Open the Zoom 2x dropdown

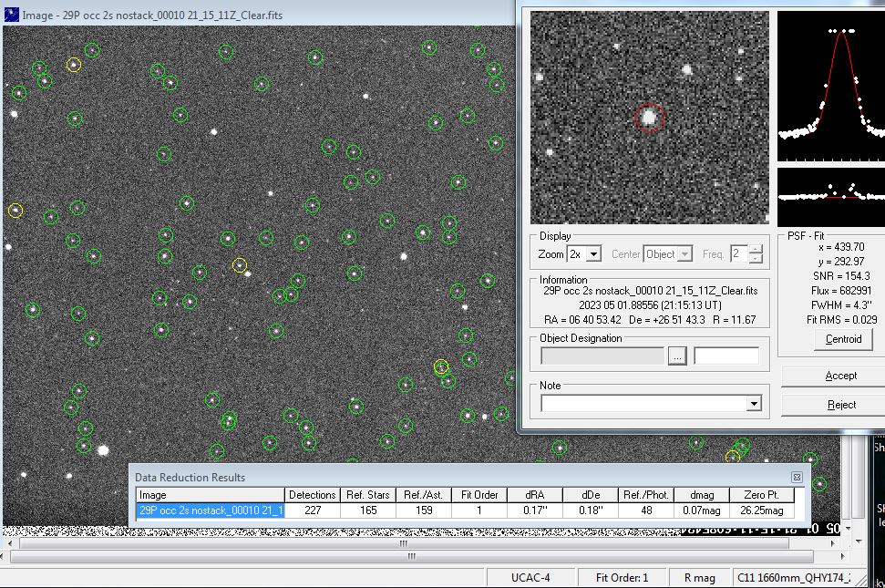click(594, 253)
